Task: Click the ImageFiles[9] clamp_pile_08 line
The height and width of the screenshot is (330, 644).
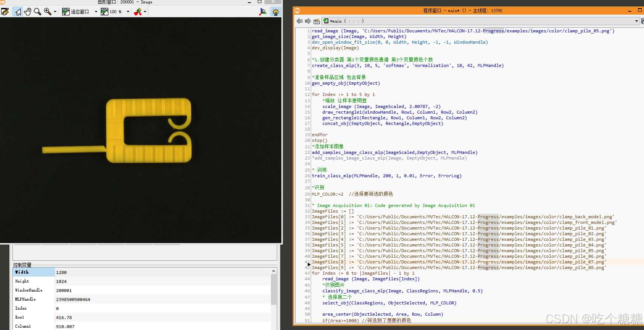Action: coord(459,268)
